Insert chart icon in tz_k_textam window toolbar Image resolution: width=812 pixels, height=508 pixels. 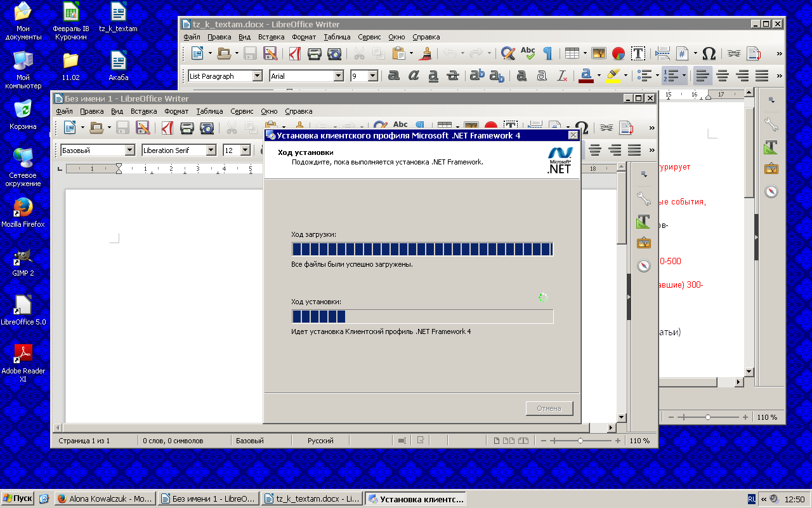point(618,53)
